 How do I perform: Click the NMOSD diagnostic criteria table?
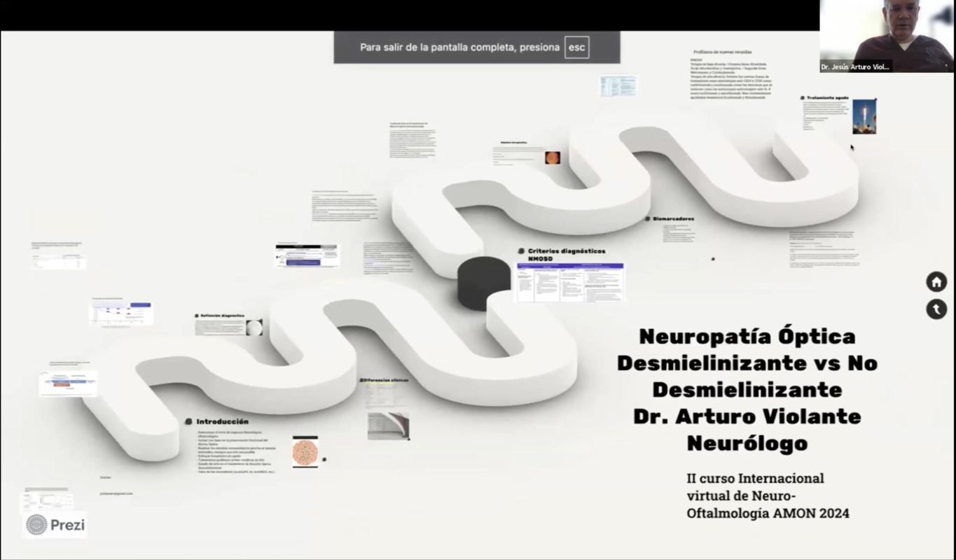click(569, 283)
